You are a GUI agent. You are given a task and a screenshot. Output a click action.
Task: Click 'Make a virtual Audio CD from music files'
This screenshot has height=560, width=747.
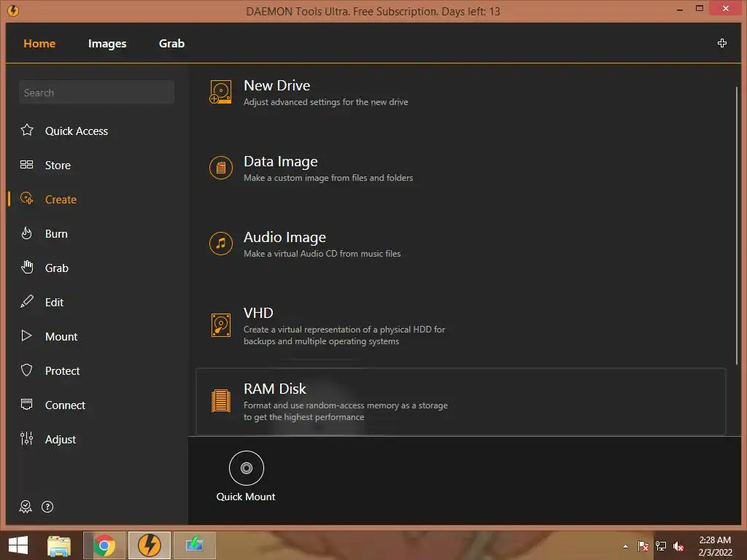[x=322, y=253]
